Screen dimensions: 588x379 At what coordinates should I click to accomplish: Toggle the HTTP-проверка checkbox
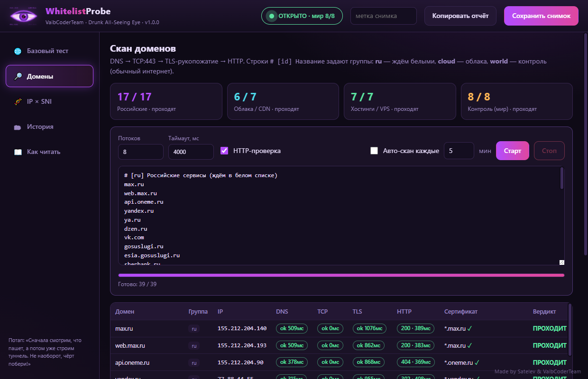(224, 151)
